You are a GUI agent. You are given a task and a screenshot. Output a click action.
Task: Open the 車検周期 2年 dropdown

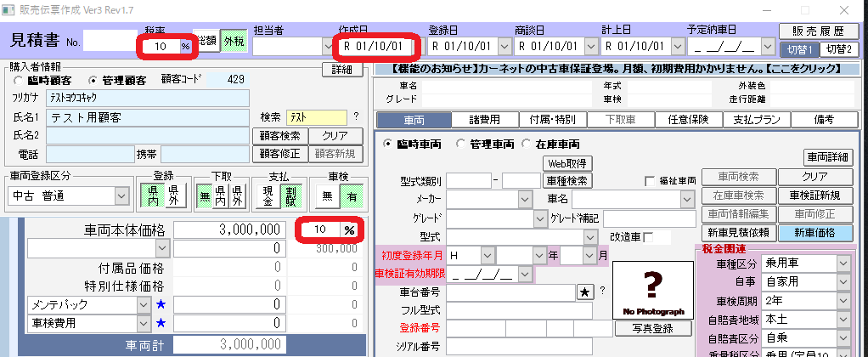point(843,301)
